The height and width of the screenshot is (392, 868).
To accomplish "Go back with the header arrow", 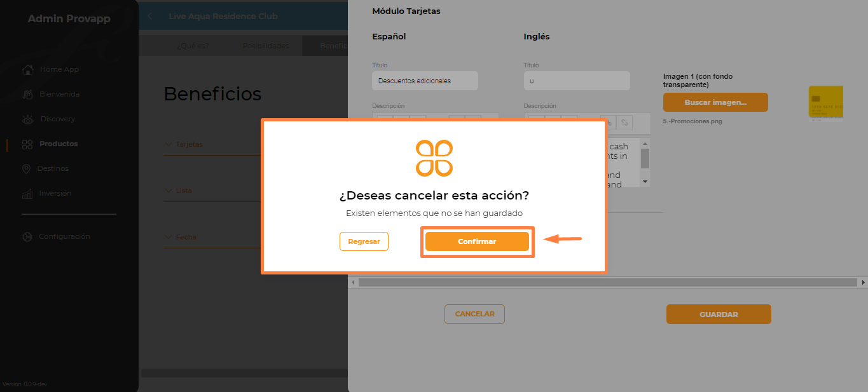I will [149, 16].
